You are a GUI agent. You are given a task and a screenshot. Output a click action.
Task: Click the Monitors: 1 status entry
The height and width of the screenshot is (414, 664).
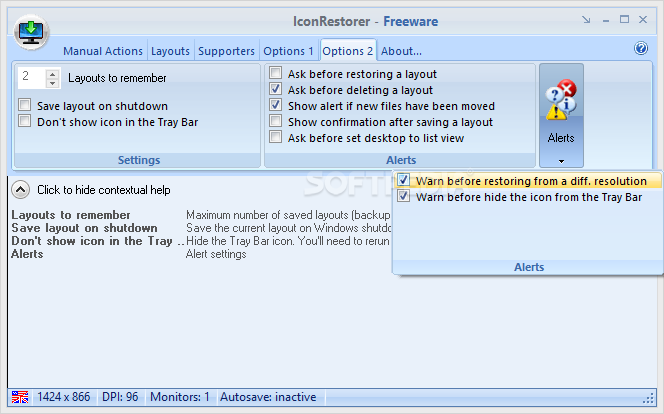click(180, 397)
